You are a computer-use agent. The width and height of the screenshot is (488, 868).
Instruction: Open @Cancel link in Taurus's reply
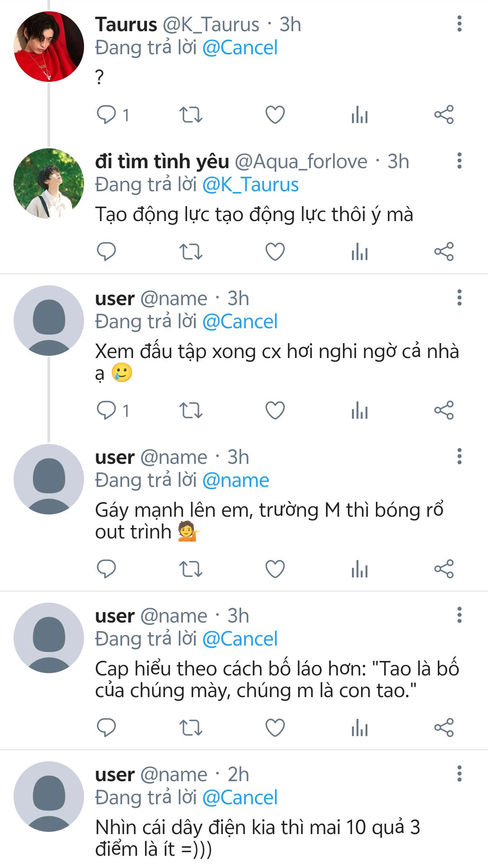tap(239, 48)
